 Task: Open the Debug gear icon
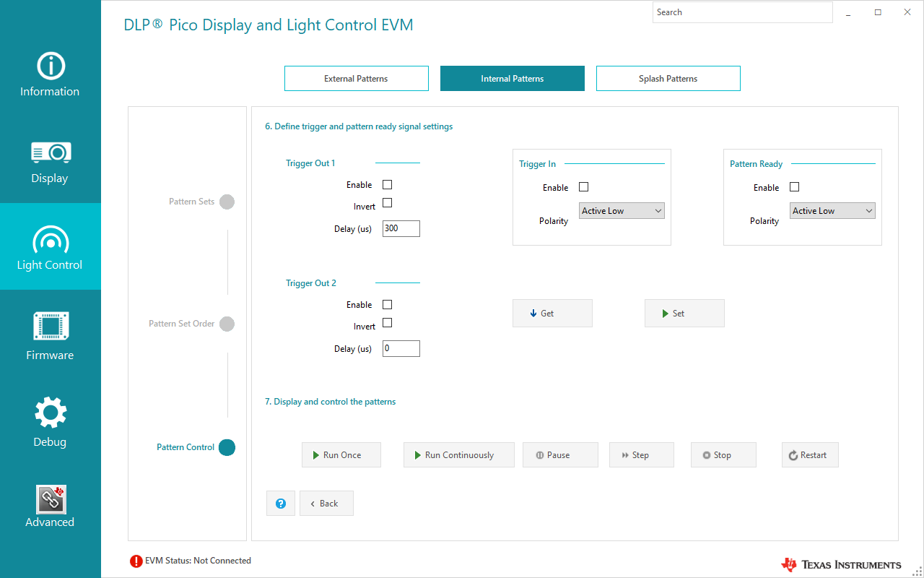tap(51, 413)
